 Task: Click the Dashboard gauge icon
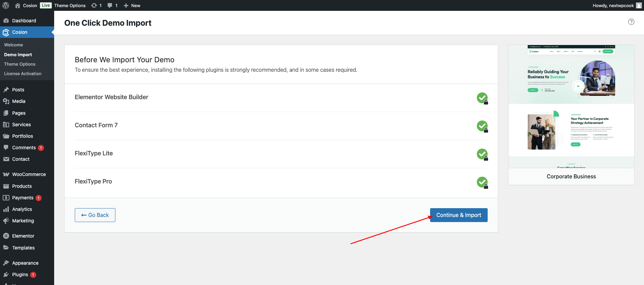(x=6, y=21)
